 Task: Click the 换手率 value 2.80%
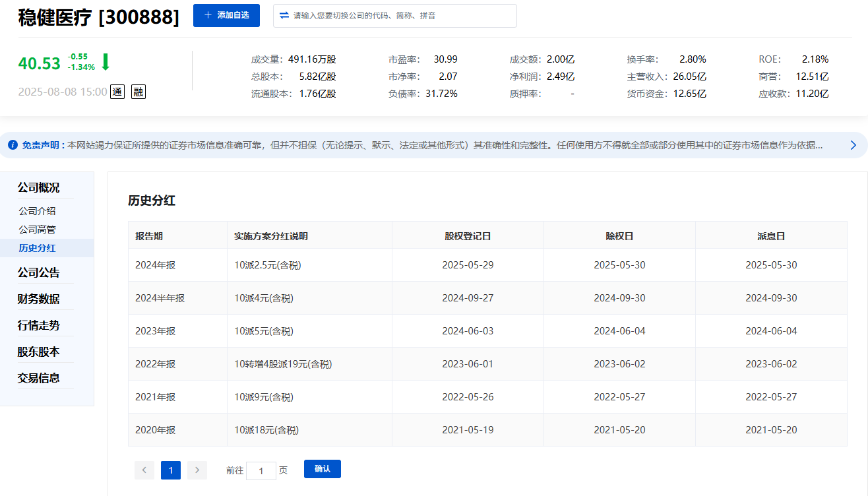tap(693, 59)
